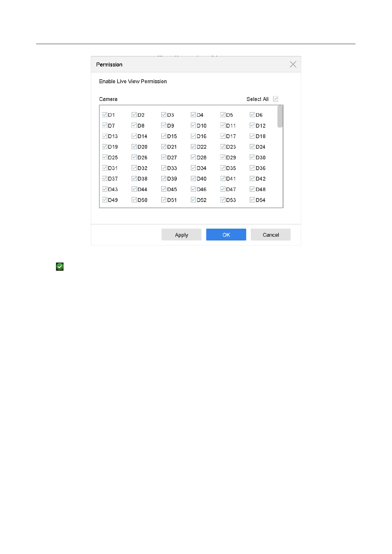Image resolution: width=392 pixels, height=554 pixels.
Task: Toggle camera D22 checkbox
Action: pyautogui.click(x=194, y=147)
